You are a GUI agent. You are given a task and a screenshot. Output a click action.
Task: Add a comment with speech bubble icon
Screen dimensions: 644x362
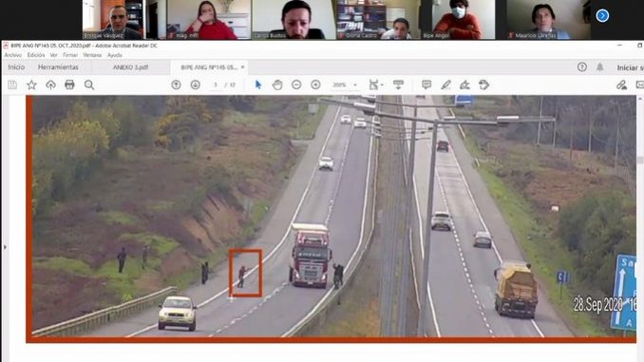[x=426, y=85]
